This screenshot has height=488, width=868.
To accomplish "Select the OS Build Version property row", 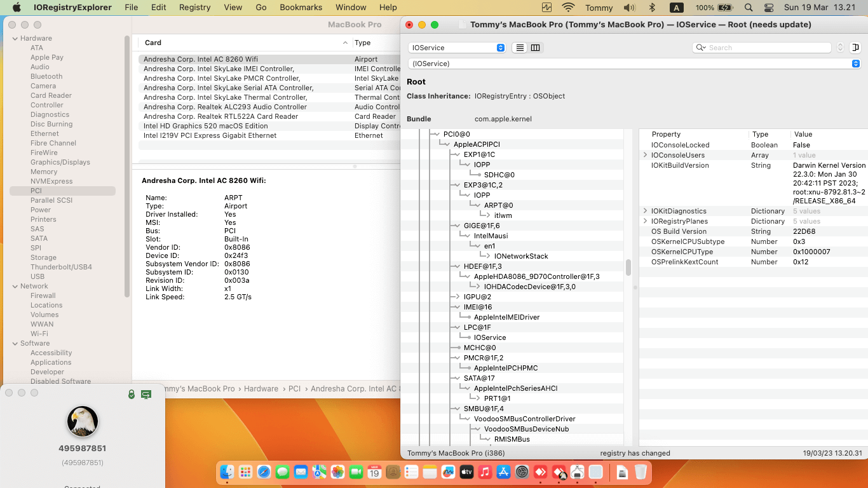I will coord(754,231).
